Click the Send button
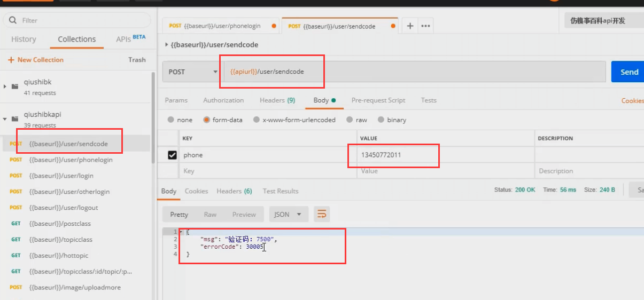This screenshot has width=644, height=300. click(627, 72)
